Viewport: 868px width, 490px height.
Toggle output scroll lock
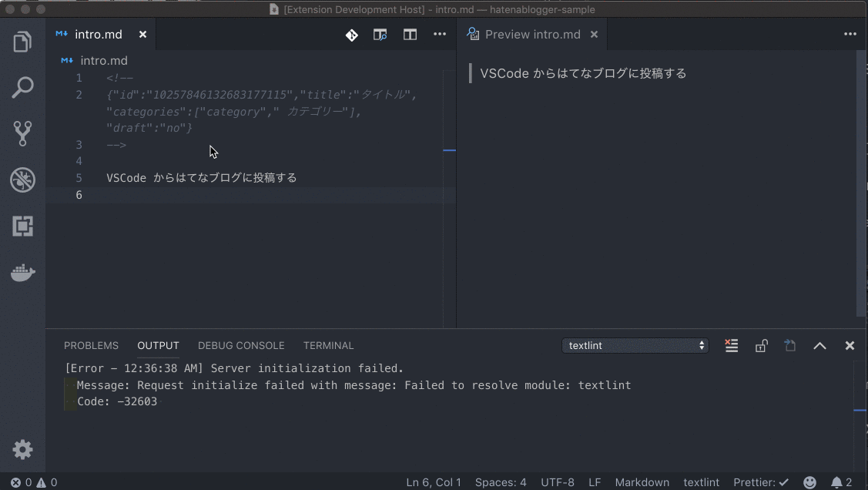[761, 345]
